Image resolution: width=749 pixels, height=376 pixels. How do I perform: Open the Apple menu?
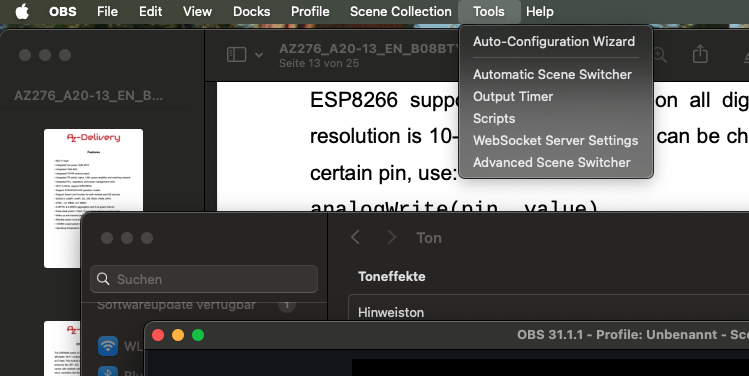(22, 11)
